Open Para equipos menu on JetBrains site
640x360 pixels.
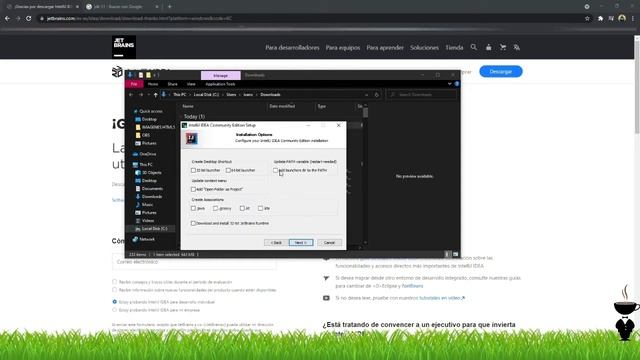point(343,47)
